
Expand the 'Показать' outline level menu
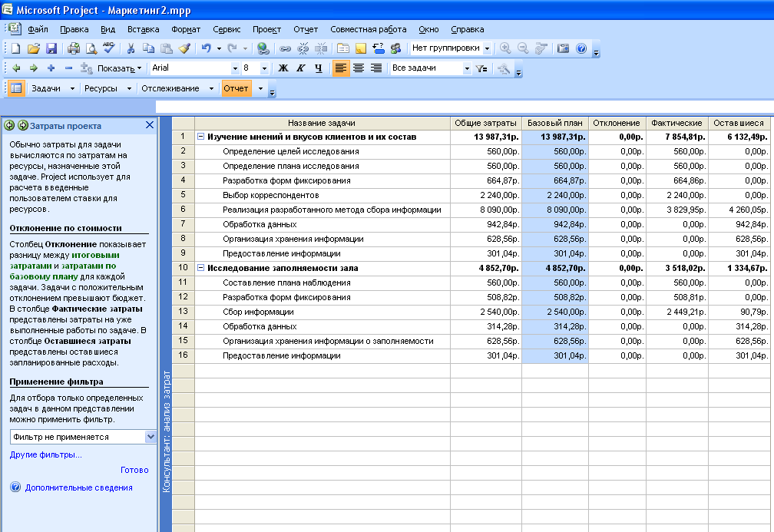120,68
